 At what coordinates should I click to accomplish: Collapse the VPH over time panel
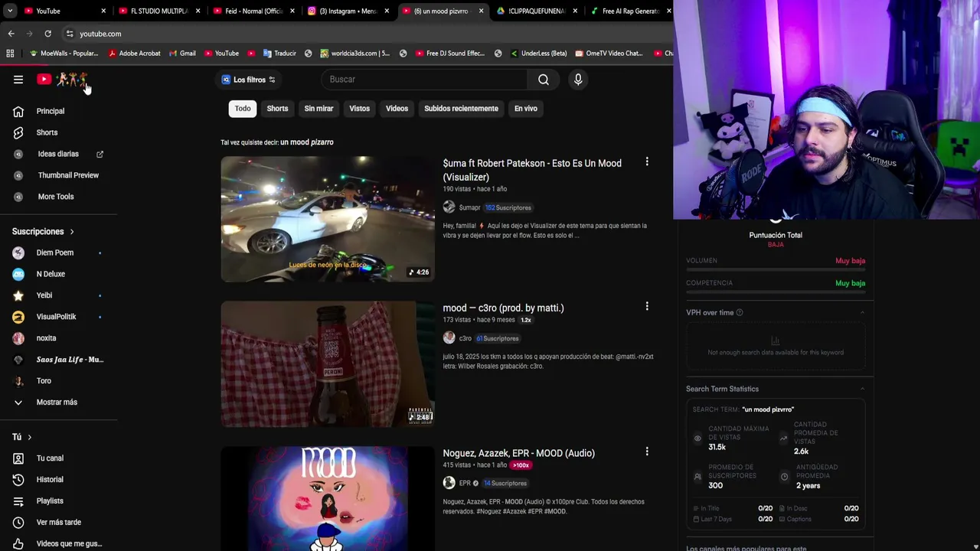pyautogui.click(x=862, y=312)
